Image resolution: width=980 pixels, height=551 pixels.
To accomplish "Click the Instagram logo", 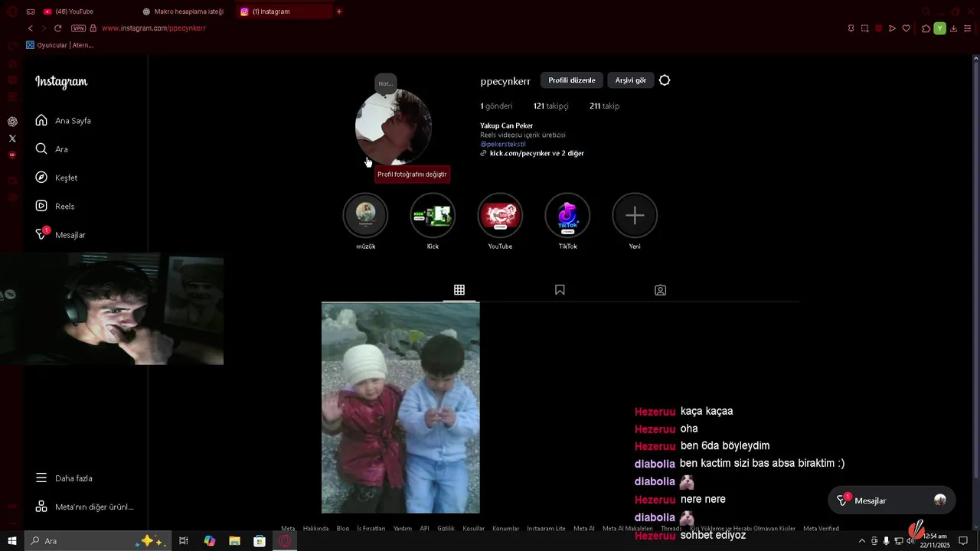I will point(61,82).
